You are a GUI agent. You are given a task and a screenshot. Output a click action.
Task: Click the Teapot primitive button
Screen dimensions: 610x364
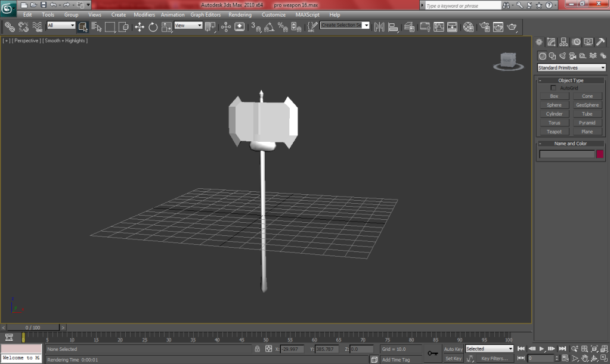pos(554,132)
